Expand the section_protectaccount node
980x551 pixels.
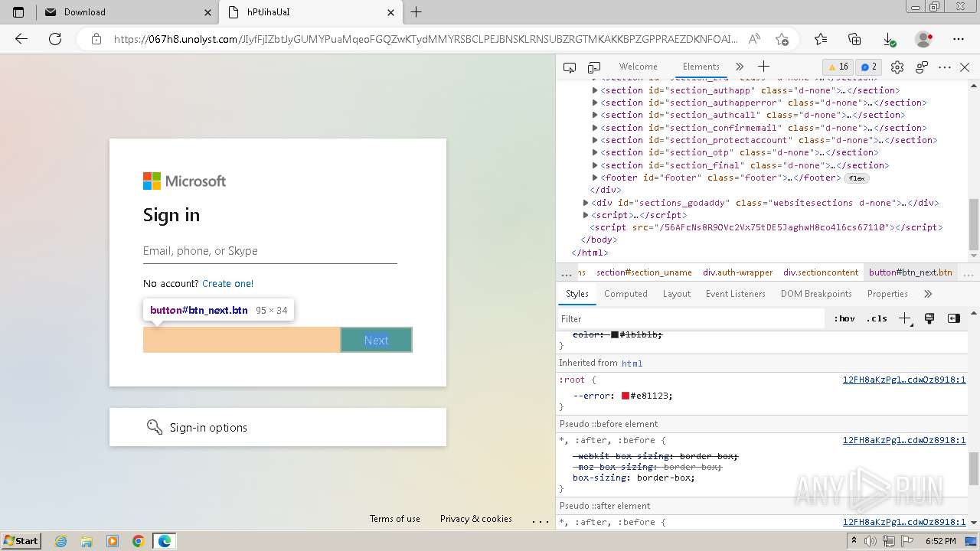pyautogui.click(x=595, y=140)
